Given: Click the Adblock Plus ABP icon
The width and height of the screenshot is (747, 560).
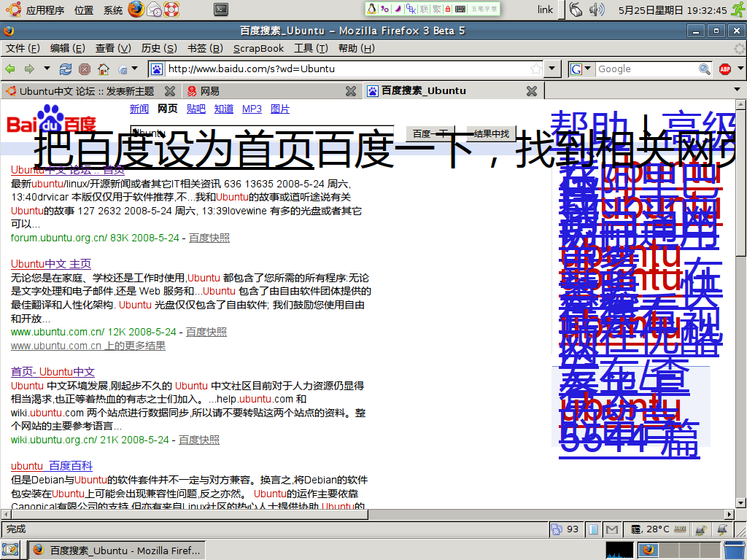Looking at the screenshot, I should pos(725,69).
